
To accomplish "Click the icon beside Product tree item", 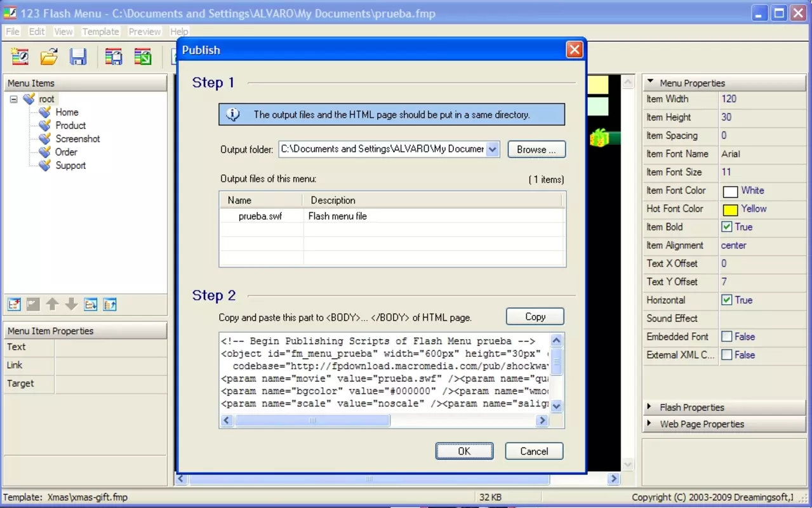I will [x=44, y=125].
